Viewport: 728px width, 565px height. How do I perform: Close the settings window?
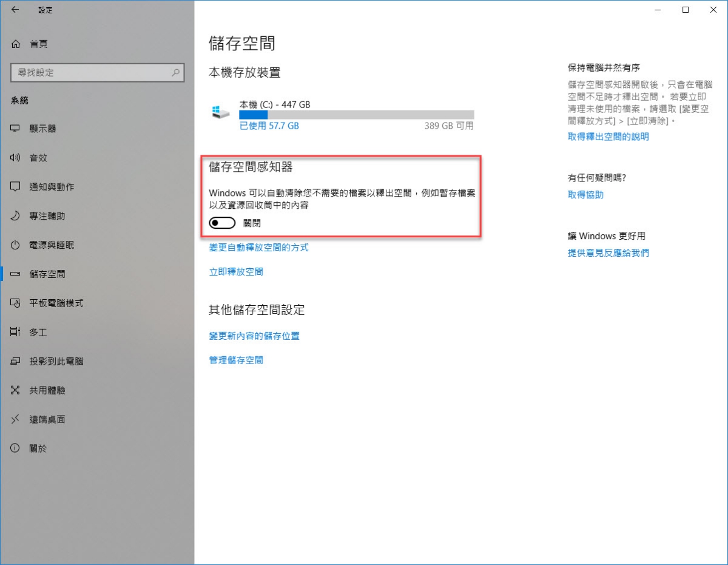713,10
